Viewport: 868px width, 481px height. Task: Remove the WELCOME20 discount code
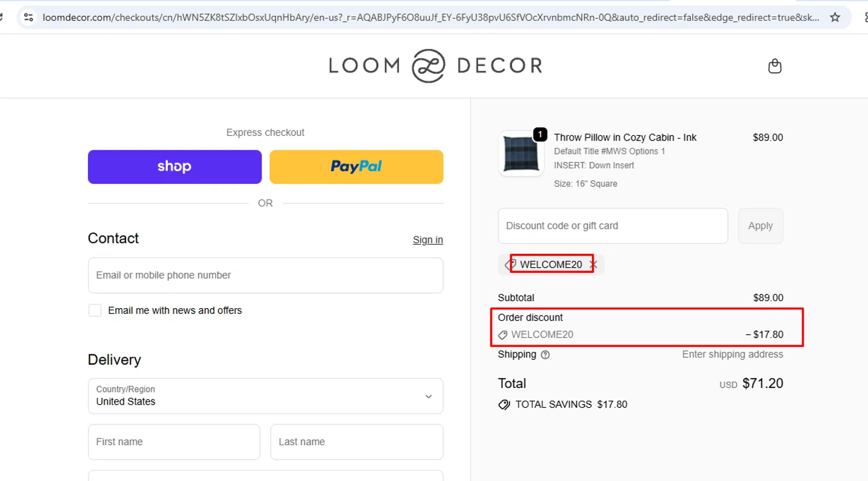pos(593,264)
